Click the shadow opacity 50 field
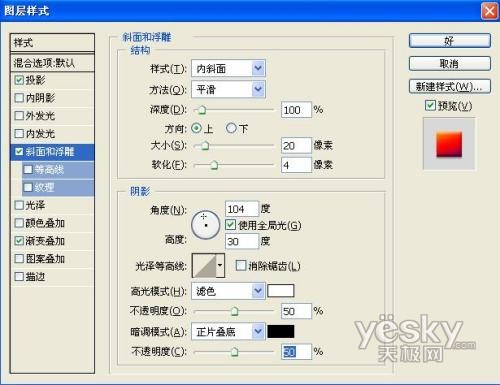Screen dimensions: 500x385 (x=296, y=352)
